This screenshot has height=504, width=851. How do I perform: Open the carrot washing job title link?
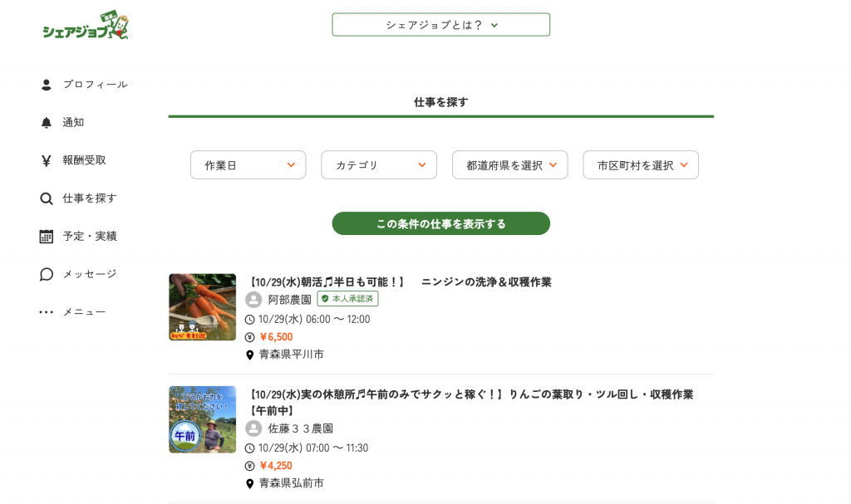400,281
